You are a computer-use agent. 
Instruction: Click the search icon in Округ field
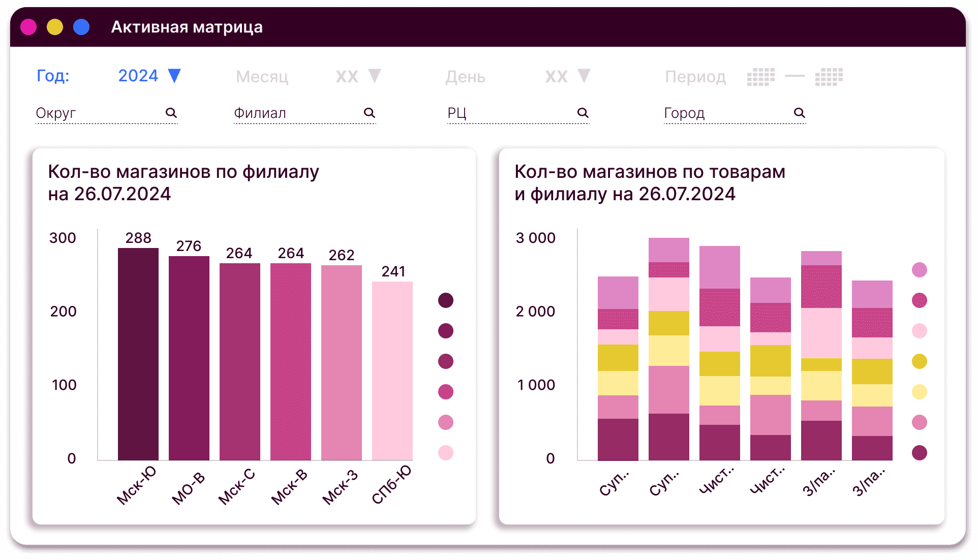[171, 113]
